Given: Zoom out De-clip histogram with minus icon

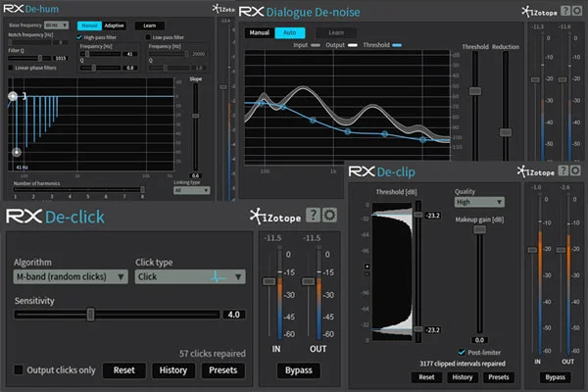Looking at the screenshot, I should coord(367,273).
